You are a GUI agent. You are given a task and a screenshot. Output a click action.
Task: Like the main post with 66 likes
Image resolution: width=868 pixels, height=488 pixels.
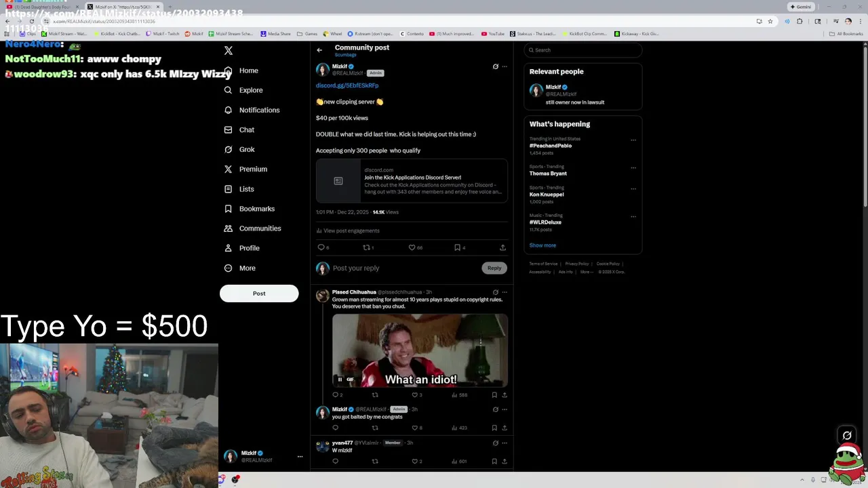[x=412, y=247]
